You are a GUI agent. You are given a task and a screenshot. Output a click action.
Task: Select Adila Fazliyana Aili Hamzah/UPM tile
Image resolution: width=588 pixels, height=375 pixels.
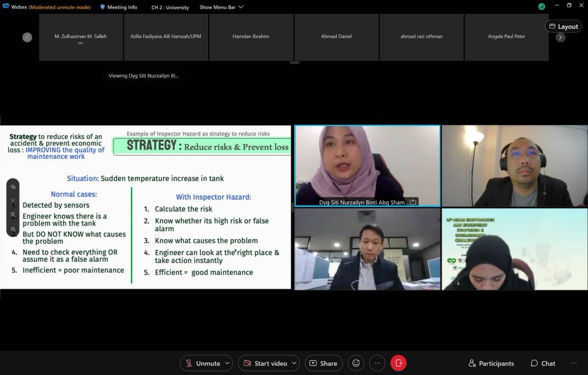[x=166, y=37]
